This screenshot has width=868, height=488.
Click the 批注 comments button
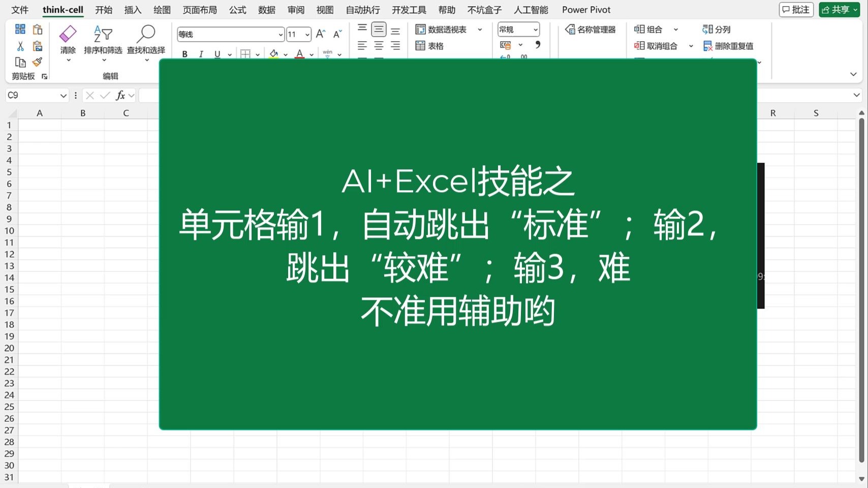tap(795, 9)
